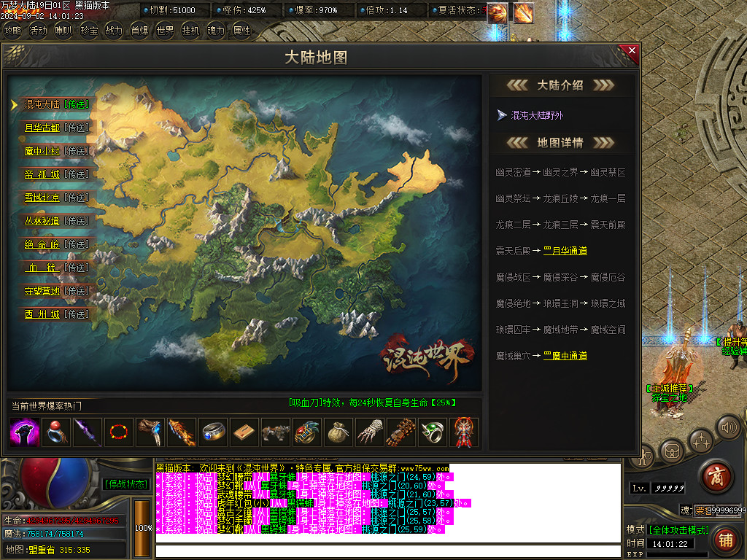Open the 世界 top menu
The width and height of the screenshot is (747, 560).
[166, 31]
